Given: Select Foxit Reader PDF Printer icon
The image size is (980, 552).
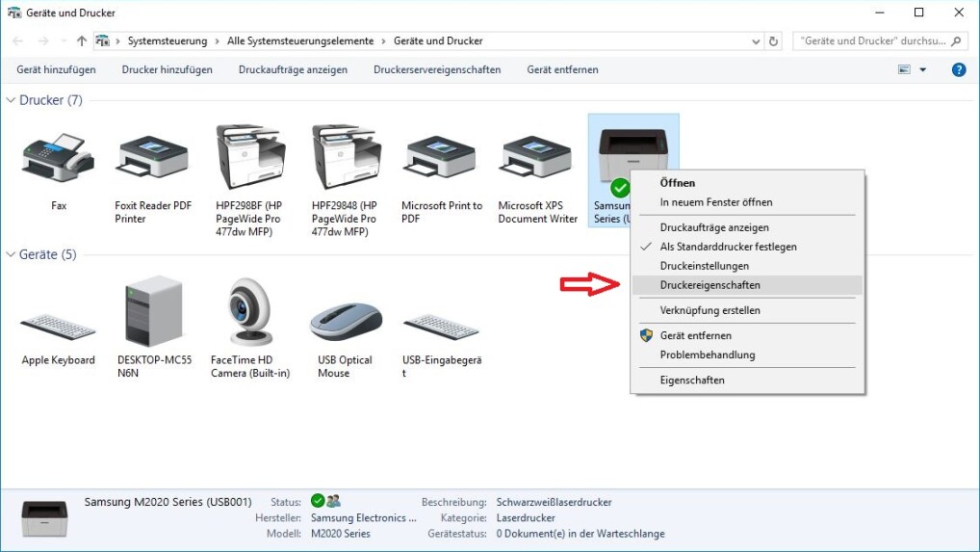Looking at the screenshot, I should coord(153,159).
